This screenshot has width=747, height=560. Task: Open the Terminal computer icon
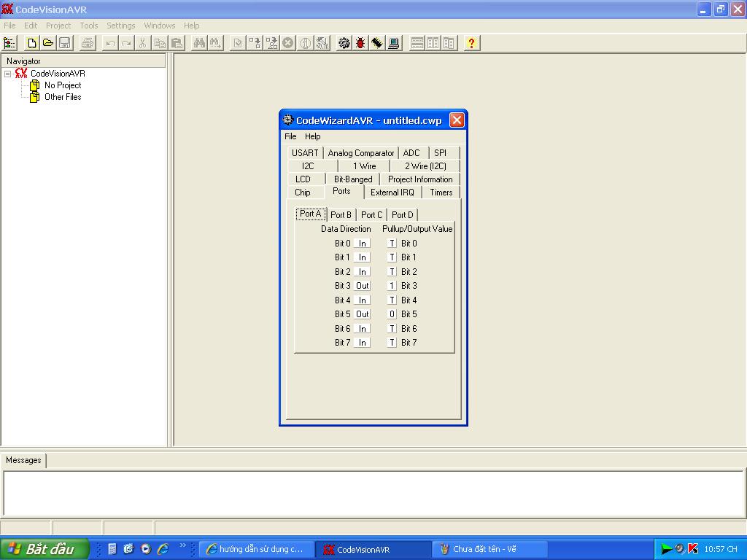coord(394,43)
